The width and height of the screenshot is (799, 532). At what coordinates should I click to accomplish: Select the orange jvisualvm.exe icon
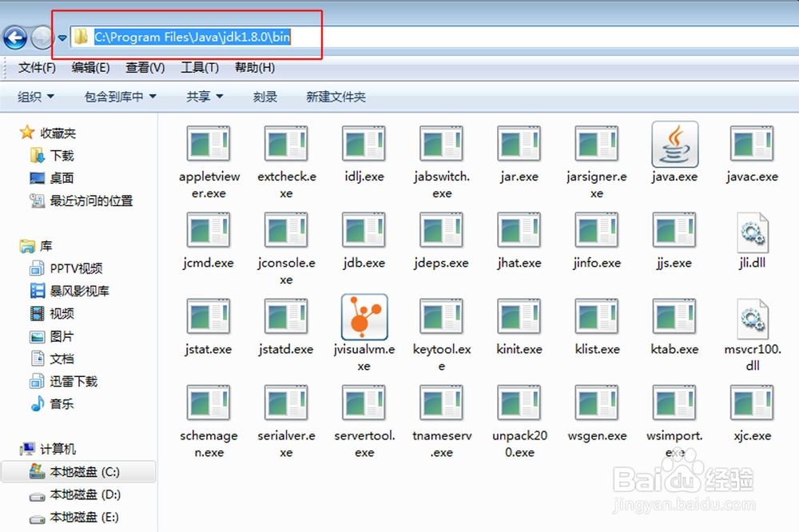point(364,316)
